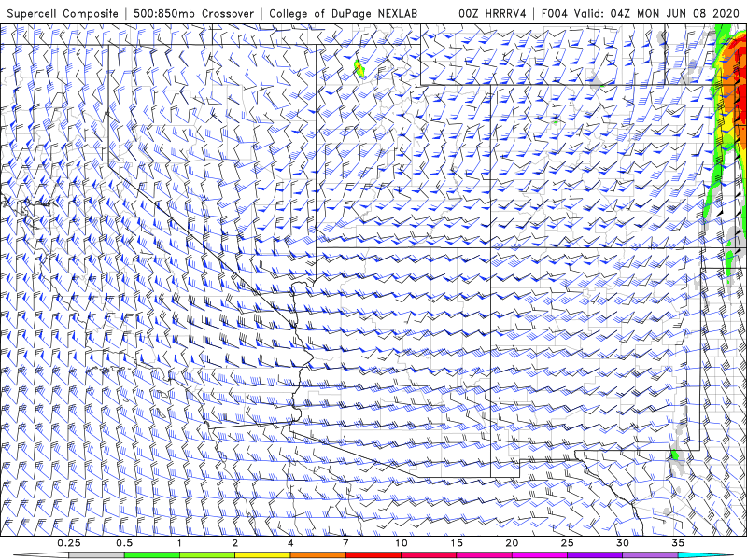This screenshot has width=747, height=560.
Task: Pick the lavender 30–35 legend swatch
Action: click(x=650, y=555)
